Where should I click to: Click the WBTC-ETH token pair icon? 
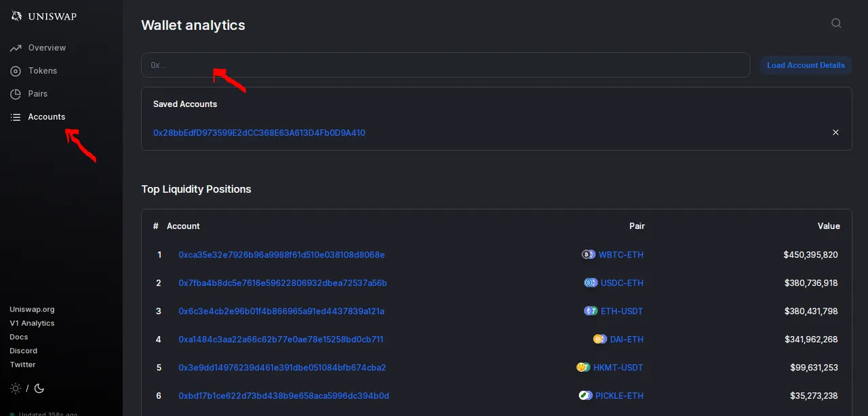pyautogui.click(x=589, y=255)
